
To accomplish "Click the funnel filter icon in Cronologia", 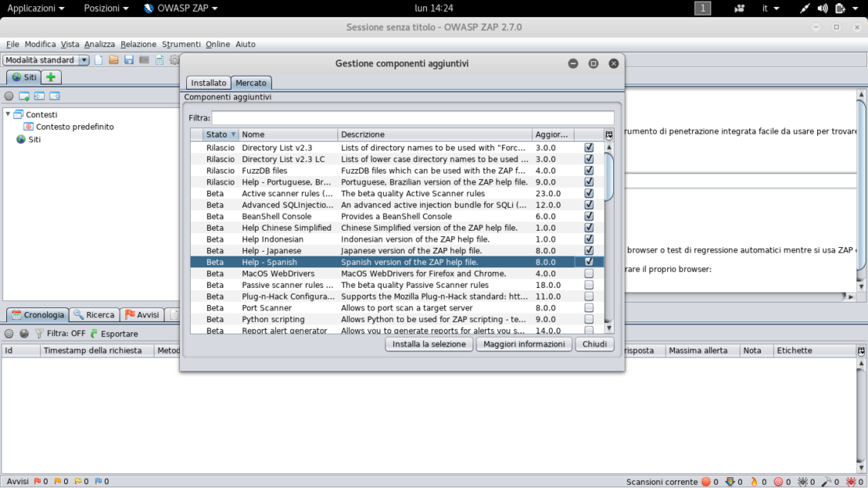I will (38, 333).
